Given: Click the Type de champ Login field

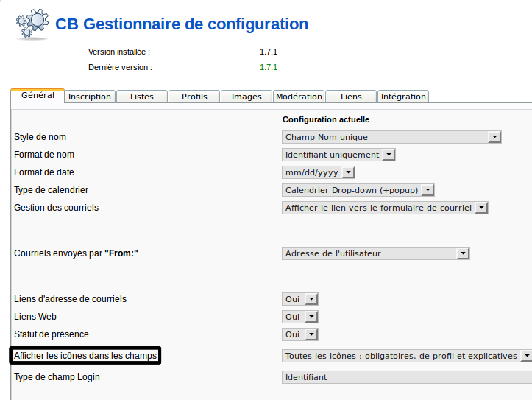Looking at the screenshot, I should [x=407, y=377].
